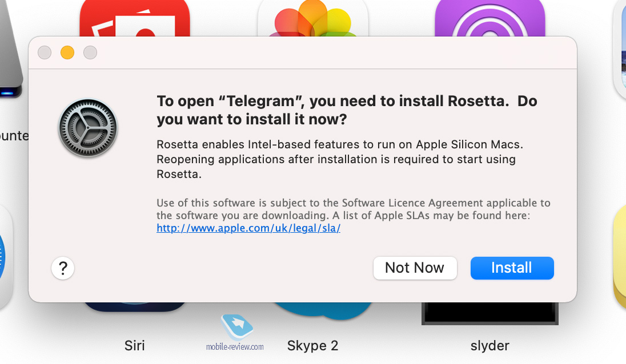Open the red Photo Booth app in Launchpad
This screenshot has height=364, width=626.
pos(135,18)
